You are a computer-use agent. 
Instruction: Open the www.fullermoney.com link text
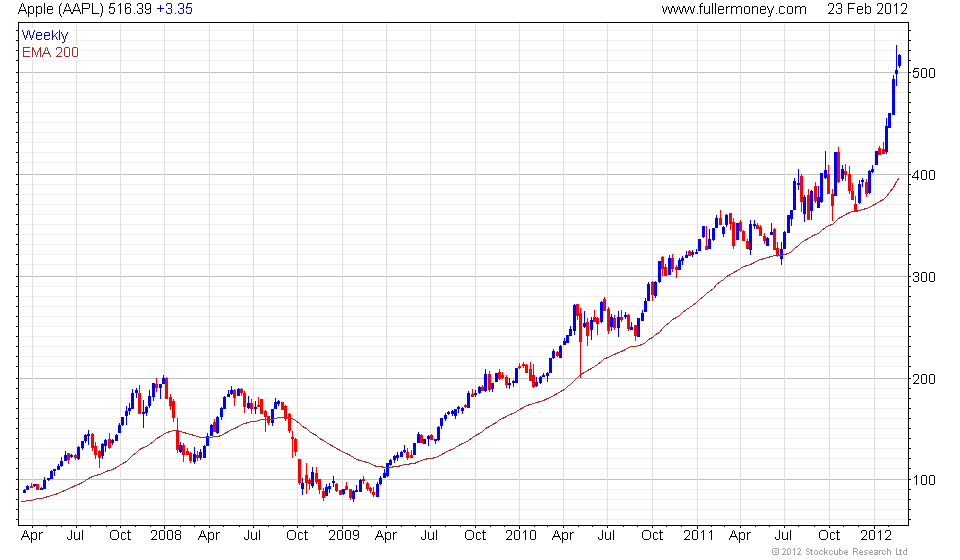click(x=734, y=9)
